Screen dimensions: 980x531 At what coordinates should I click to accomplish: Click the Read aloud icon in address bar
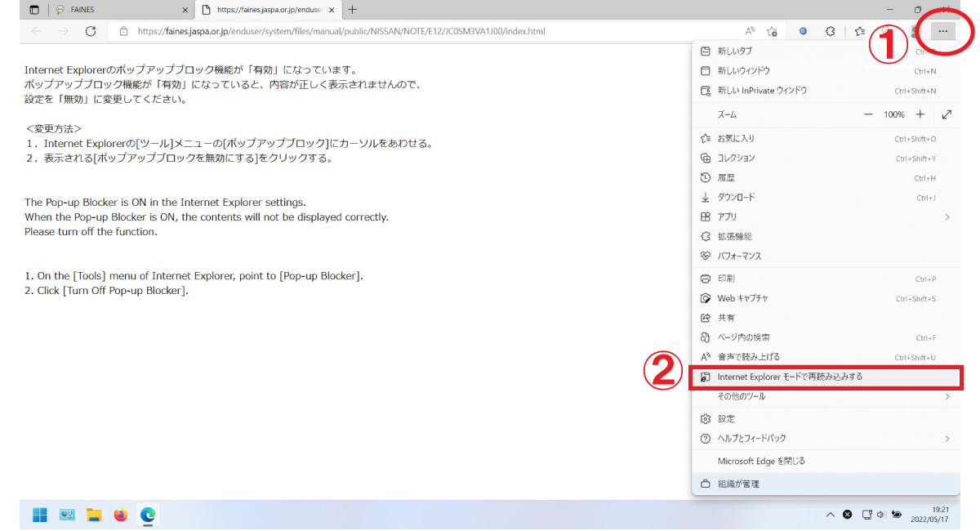tap(750, 31)
